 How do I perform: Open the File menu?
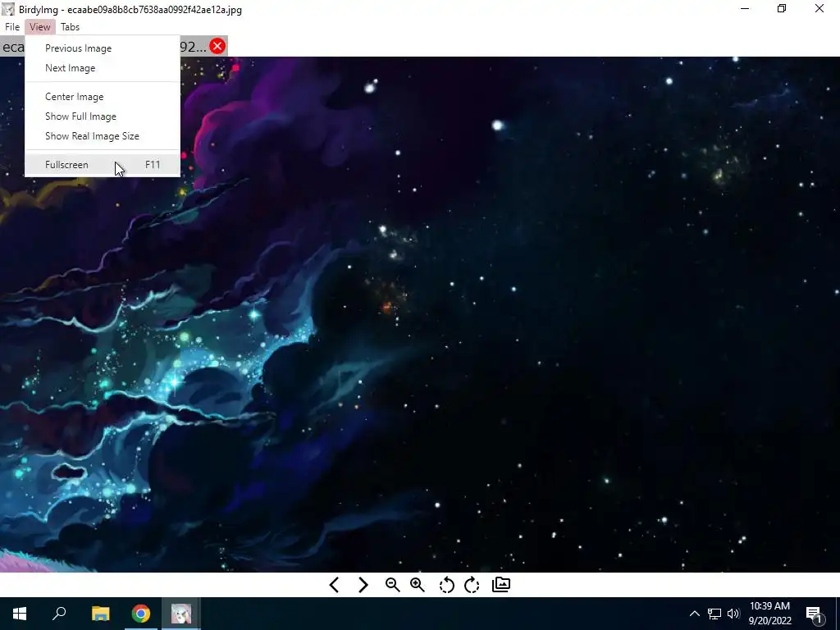(x=11, y=27)
